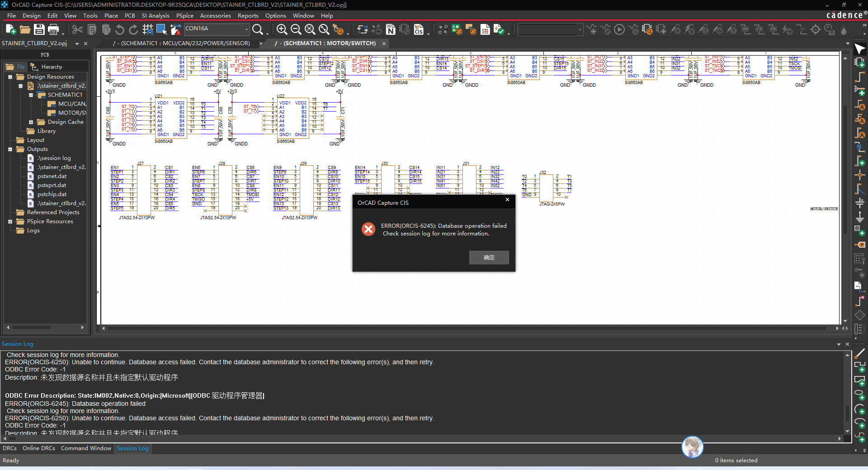
Task: Switch to the Online DRCs tab
Action: click(39, 448)
